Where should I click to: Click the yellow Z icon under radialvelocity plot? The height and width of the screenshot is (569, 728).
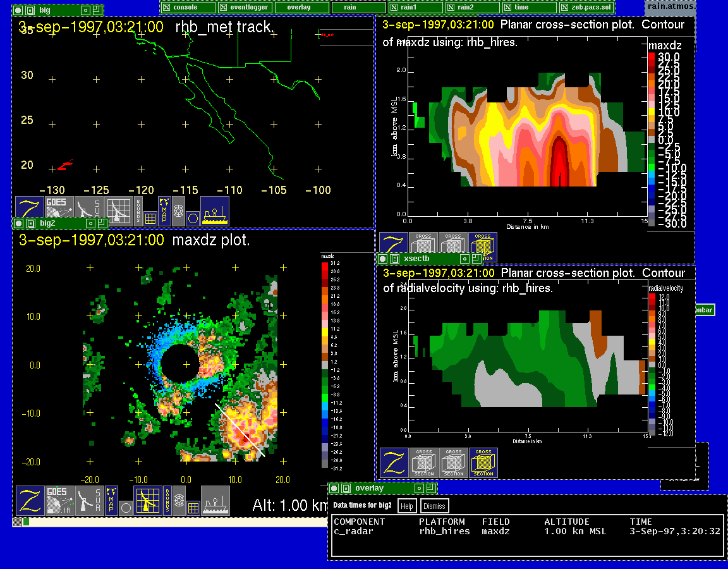(x=394, y=463)
